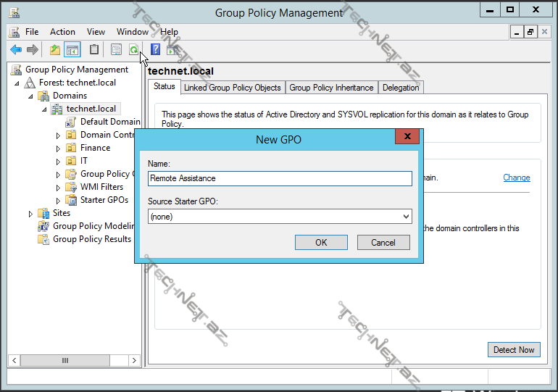Click the Back arrow toolbar icon
Screen dimensions: 558x392
(16, 50)
